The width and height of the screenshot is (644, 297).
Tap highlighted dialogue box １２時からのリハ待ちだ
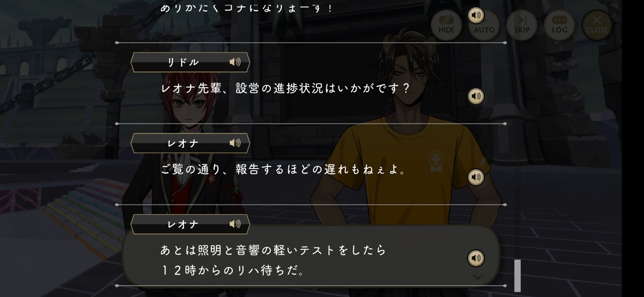click(x=311, y=256)
